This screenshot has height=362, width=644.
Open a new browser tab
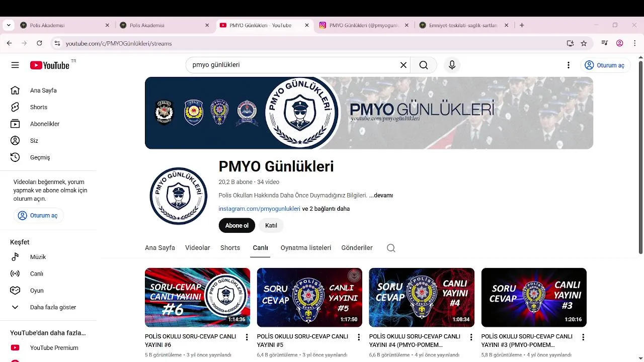[522, 25]
